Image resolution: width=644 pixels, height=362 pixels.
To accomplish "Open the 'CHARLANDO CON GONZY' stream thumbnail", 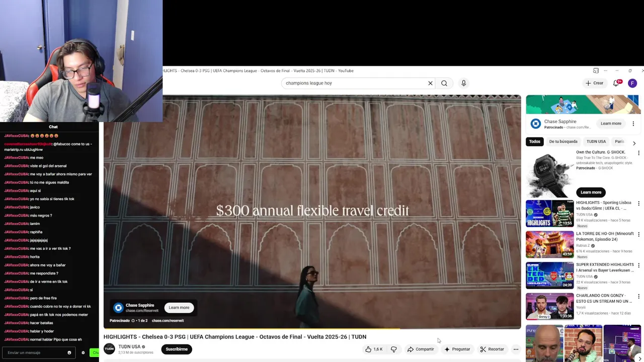I will [x=550, y=306].
